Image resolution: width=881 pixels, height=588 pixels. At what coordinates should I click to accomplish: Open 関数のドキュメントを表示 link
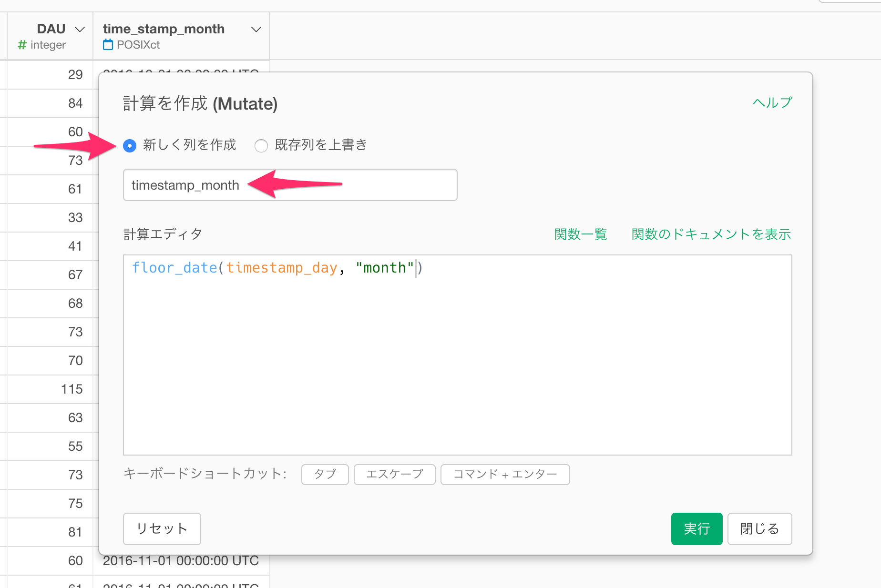(x=711, y=234)
